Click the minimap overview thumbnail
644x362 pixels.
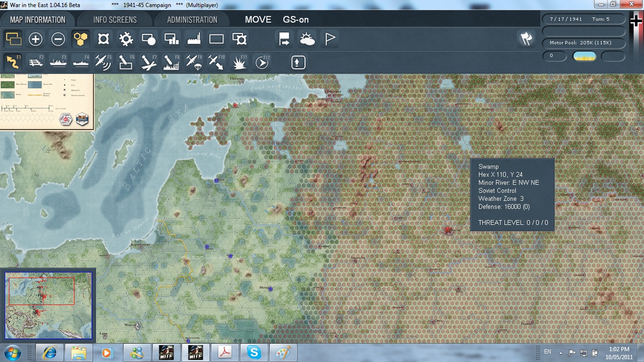48,305
